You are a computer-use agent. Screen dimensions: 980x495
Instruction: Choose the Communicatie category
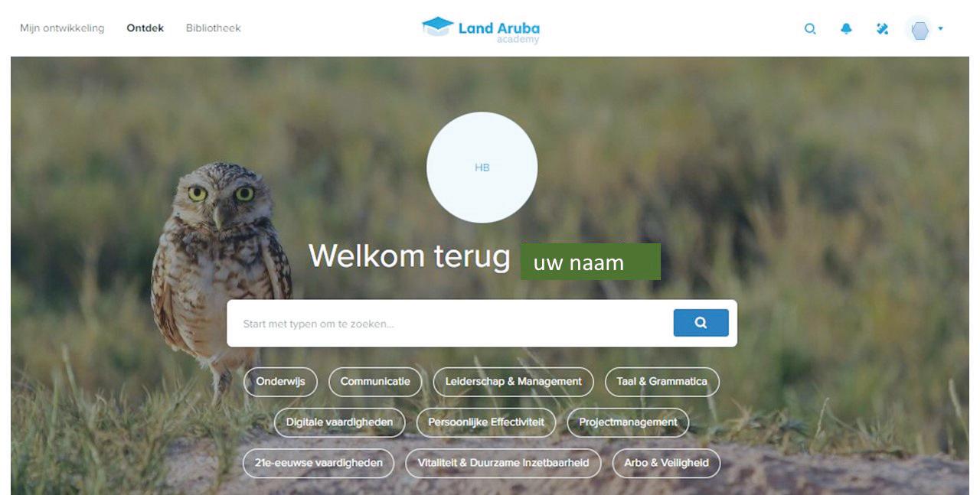click(x=375, y=382)
